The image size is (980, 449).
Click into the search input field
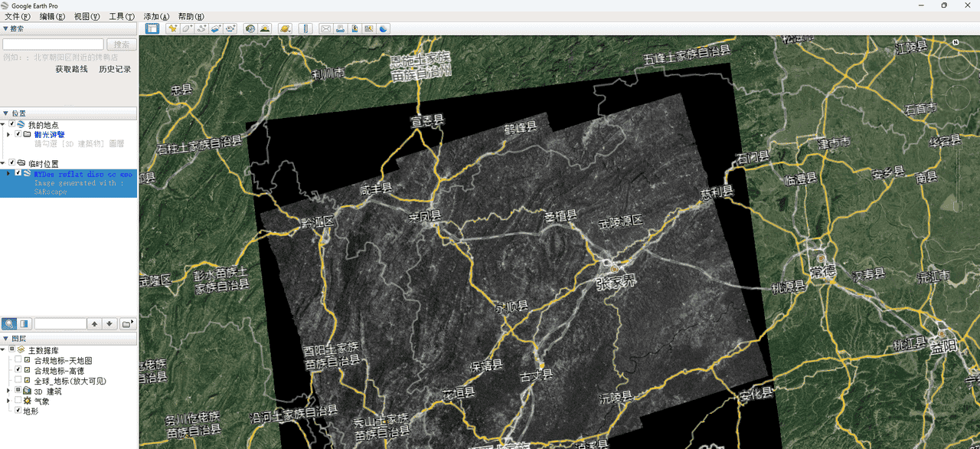[x=53, y=44]
